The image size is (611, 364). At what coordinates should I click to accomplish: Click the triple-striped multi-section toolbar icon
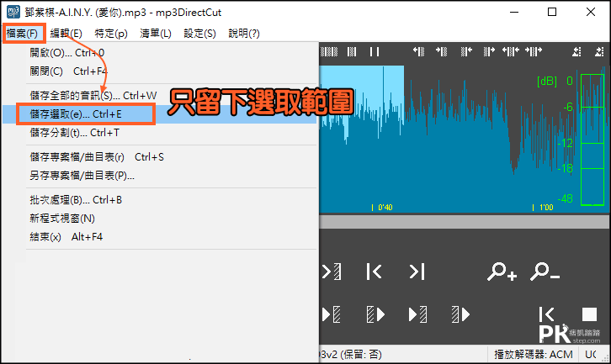(x=329, y=52)
